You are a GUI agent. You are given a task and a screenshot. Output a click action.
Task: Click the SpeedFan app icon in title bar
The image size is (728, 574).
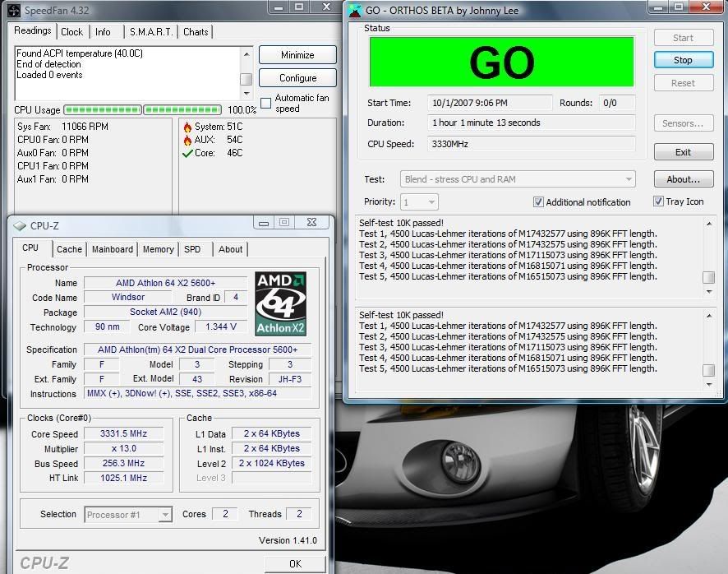15,10
